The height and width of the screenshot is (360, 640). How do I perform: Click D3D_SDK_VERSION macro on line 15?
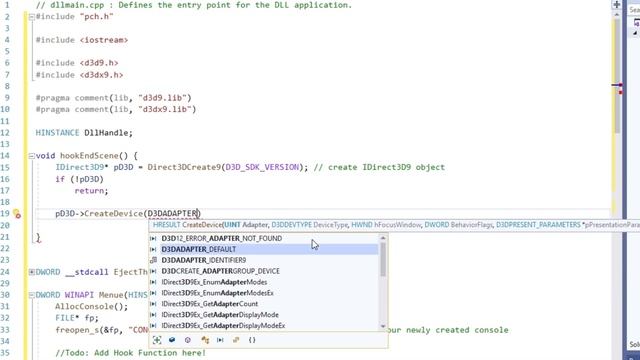pos(262,167)
